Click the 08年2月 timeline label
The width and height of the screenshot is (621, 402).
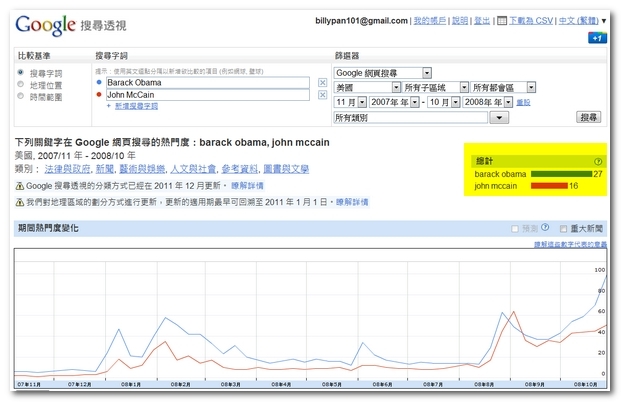(x=181, y=384)
